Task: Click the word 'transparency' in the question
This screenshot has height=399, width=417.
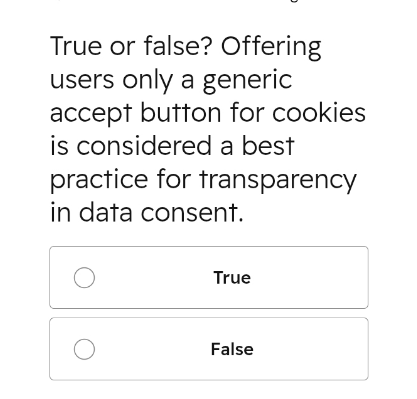Action: 278,181
